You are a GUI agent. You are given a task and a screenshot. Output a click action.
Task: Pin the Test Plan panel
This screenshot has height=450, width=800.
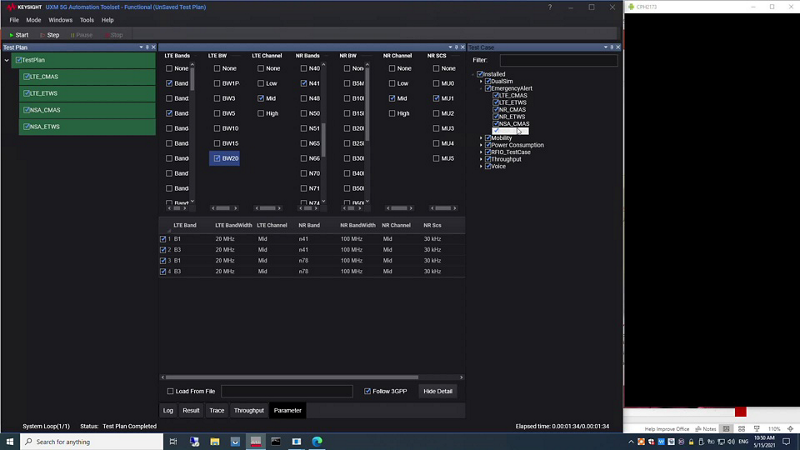tap(147, 47)
